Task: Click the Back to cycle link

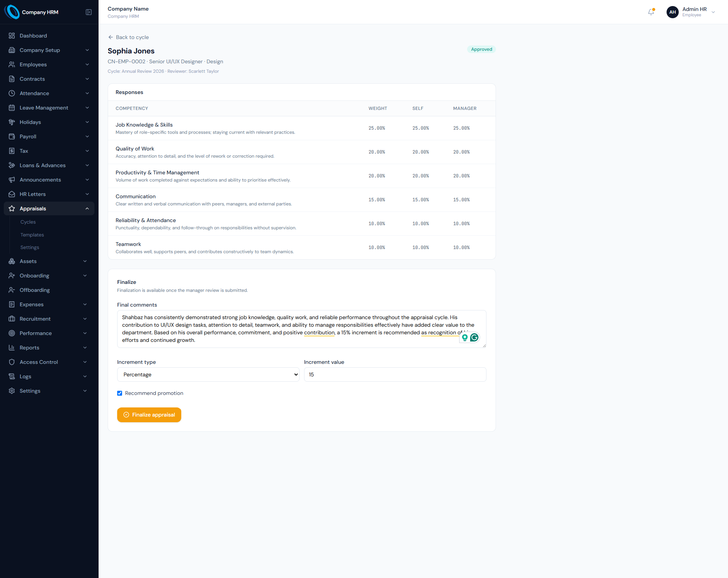Action: click(x=129, y=37)
